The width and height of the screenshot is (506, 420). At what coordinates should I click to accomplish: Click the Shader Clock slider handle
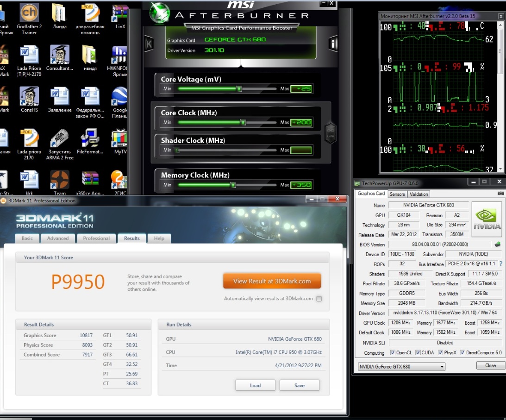click(177, 150)
